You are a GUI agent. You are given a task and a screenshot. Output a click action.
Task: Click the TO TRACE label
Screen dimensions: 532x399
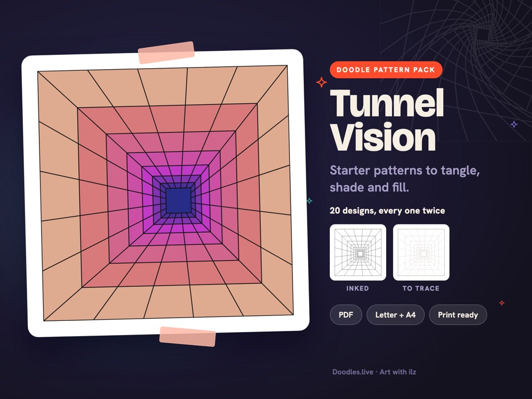tap(421, 288)
